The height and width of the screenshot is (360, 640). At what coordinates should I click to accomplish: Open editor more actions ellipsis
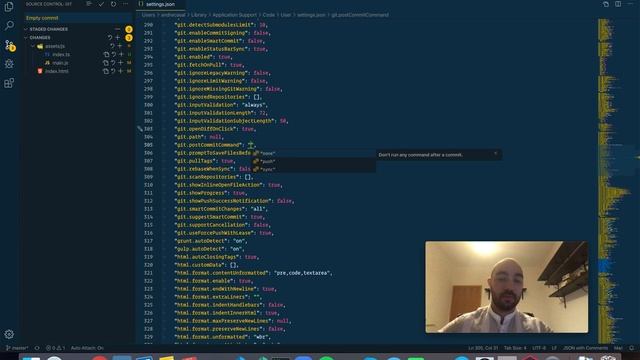coord(630,4)
